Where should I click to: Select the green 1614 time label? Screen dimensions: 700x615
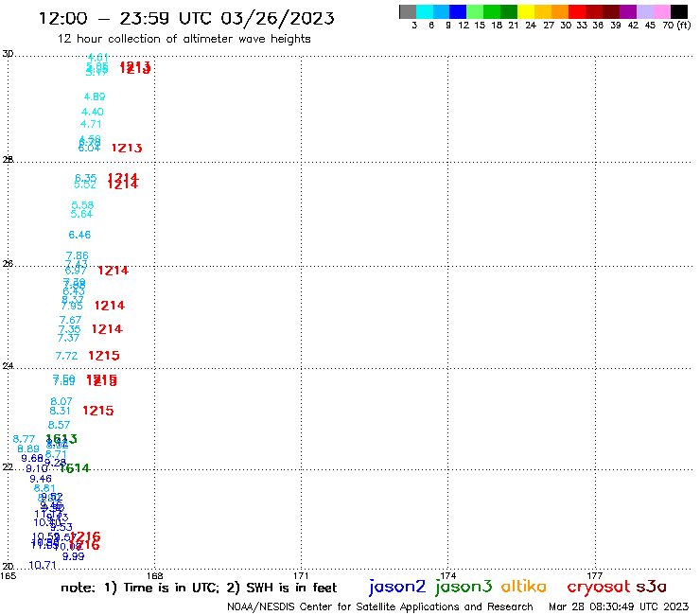75,468
